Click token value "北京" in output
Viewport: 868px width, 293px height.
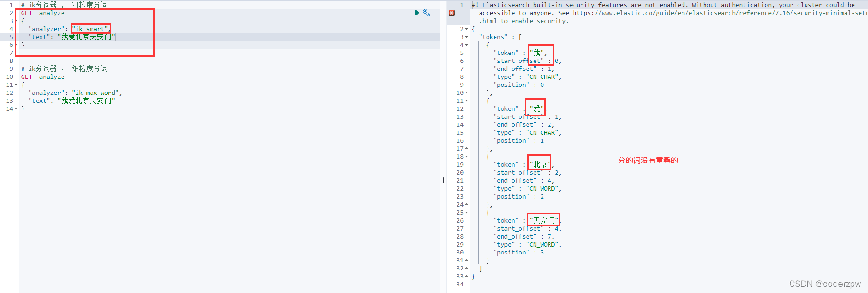pos(540,165)
